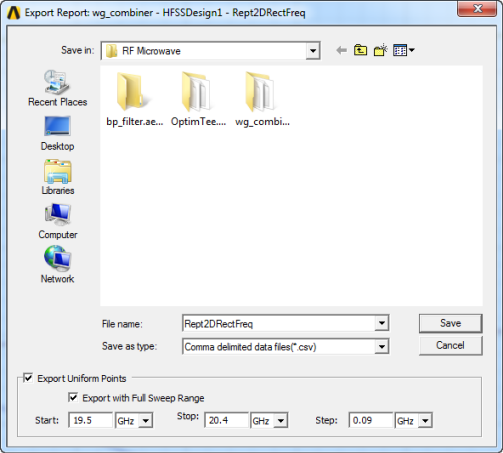Open the Save as type dropdown

[382, 346]
